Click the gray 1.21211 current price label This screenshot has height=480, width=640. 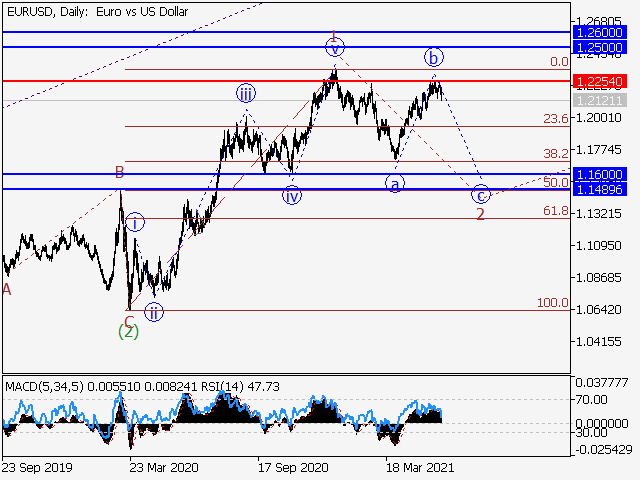click(x=600, y=100)
